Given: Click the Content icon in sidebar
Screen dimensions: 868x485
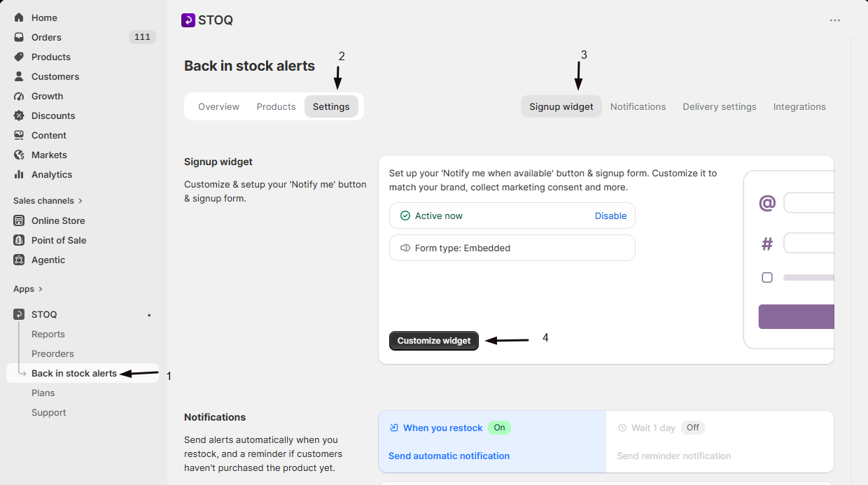Looking at the screenshot, I should pyautogui.click(x=19, y=135).
